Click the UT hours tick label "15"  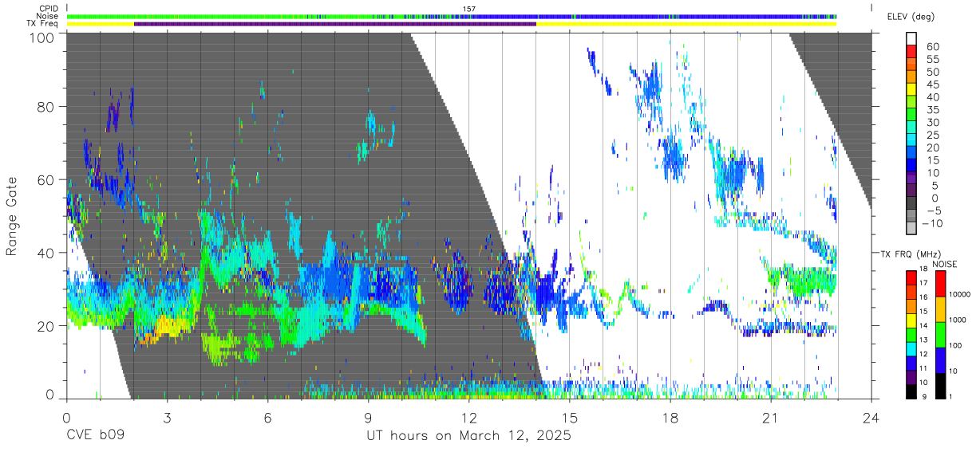(570, 417)
